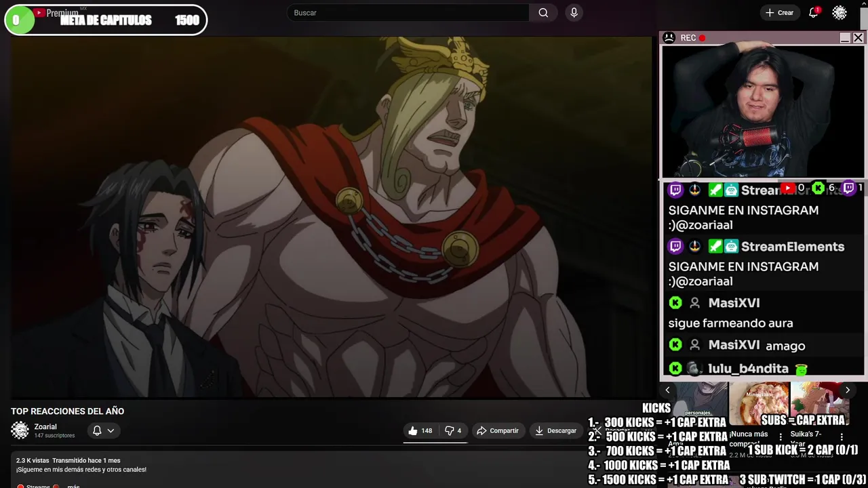Show next recommended chips with right arrow
The width and height of the screenshot is (868, 488).
coord(847,390)
